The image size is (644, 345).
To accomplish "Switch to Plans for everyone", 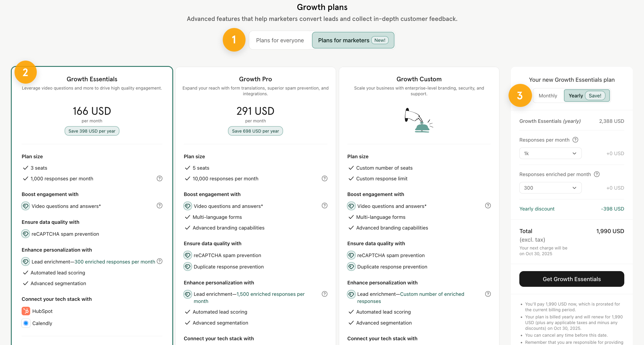I will coord(280,40).
